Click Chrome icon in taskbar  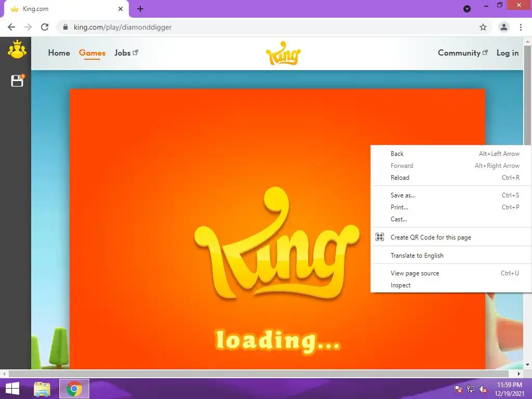point(74,389)
